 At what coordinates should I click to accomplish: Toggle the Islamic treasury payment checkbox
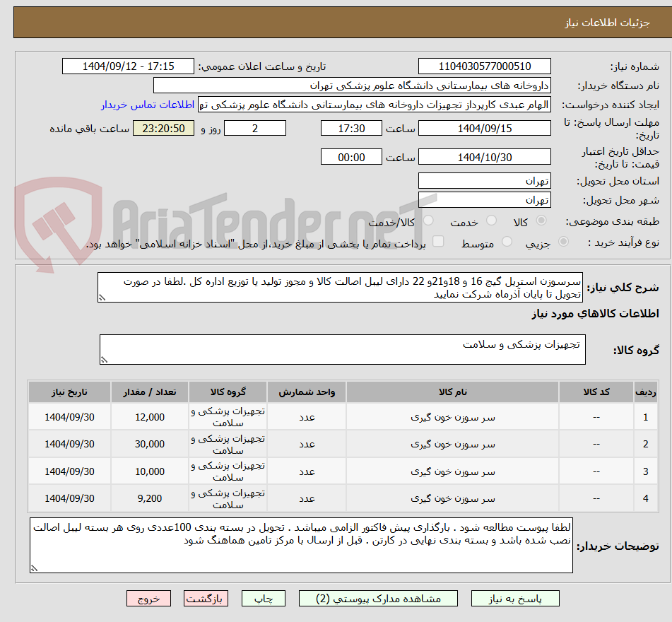438,241
